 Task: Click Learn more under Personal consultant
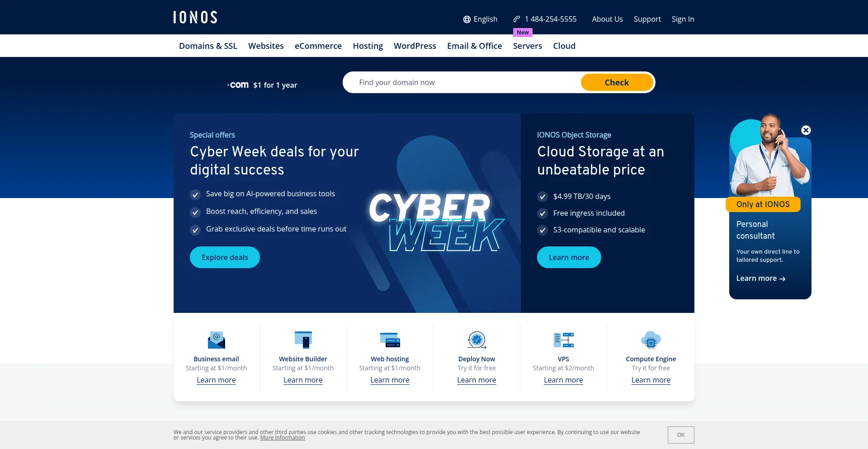coord(760,279)
